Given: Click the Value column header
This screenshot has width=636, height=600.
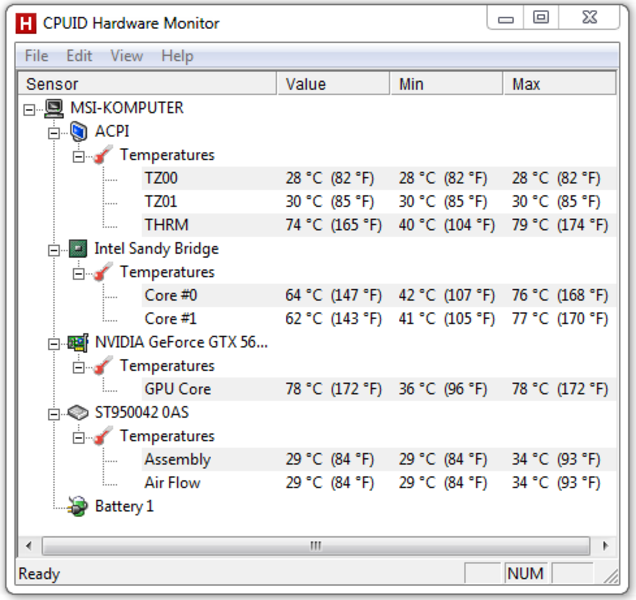Looking at the screenshot, I should click(x=333, y=84).
